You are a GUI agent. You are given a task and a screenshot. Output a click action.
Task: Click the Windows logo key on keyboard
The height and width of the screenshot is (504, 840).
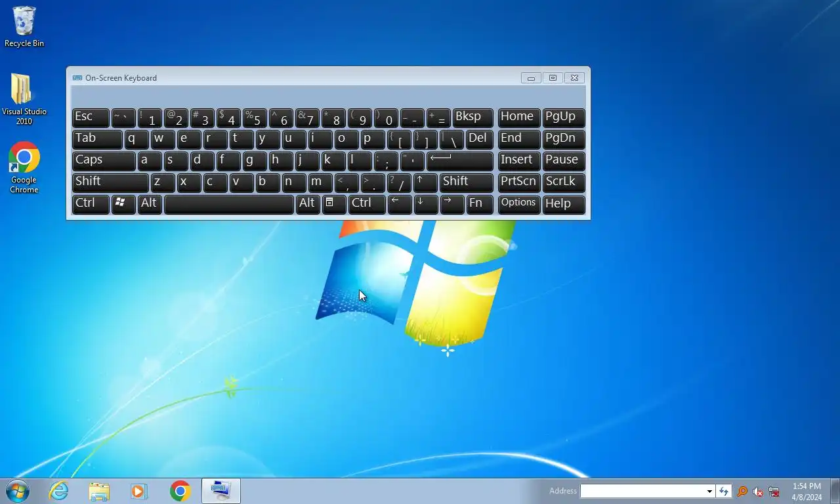[x=123, y=203]
